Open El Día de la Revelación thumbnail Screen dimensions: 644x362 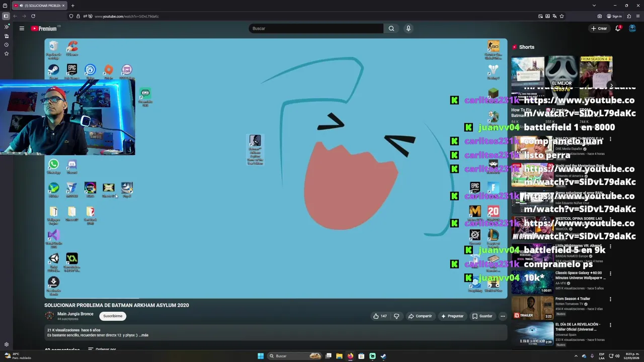[532, 333]
